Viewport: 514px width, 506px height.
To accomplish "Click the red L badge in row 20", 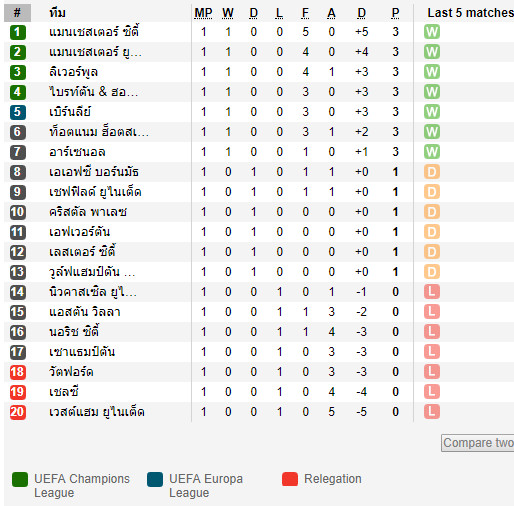I will [432, 412].
